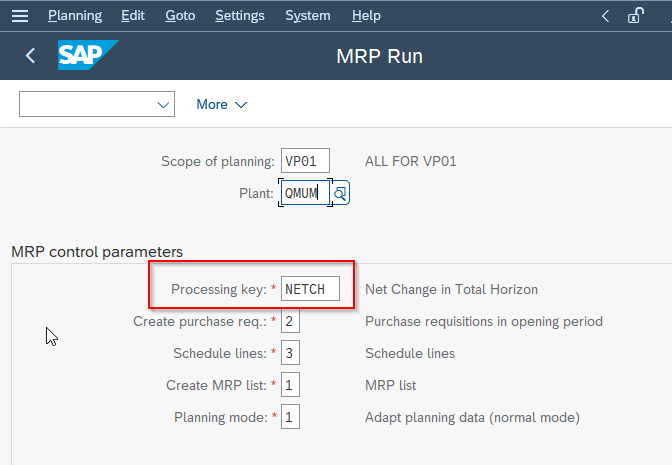Click the back arrow beside SAP logo
This screenshot has height=465, width=672.
point(30,56)
